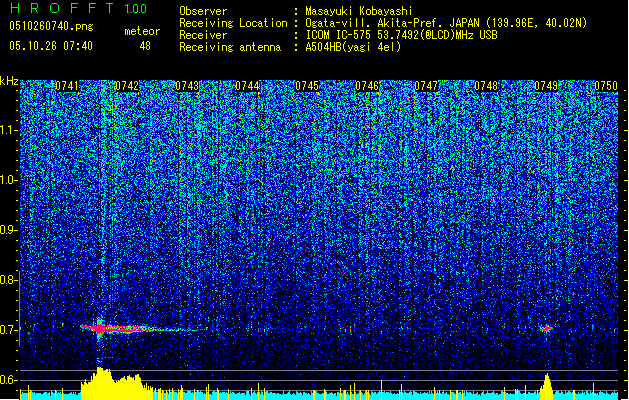Click the timestamp 05.10.26 07:40
The width and height of the screenshot is (629, 400).
click(x=51, y=46)
